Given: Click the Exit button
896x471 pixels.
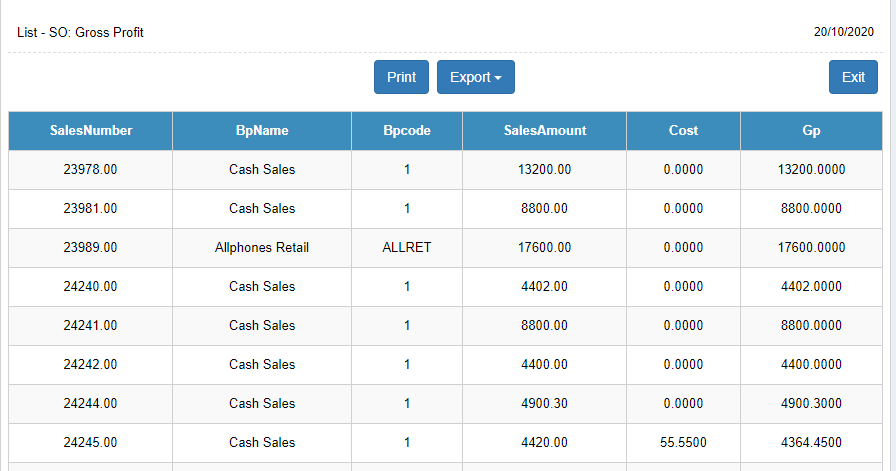Looking at the screenshot, I should point(853,77).
